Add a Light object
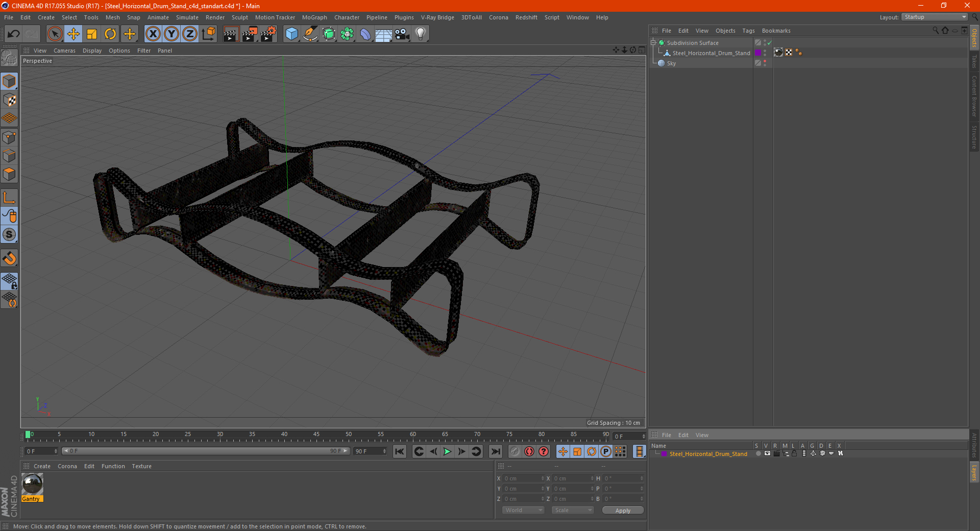This screenshot has height=531, width=980. [x=421, y=34]
